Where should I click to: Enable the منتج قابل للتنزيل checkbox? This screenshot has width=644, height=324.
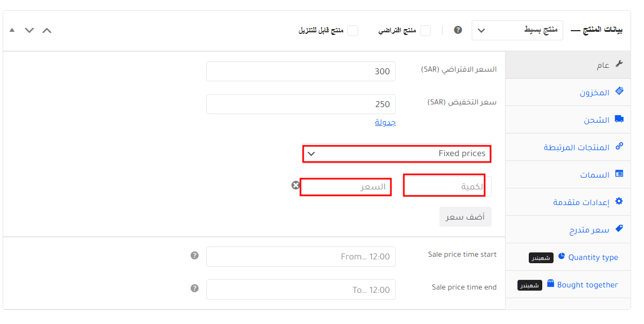click(353, 31)
